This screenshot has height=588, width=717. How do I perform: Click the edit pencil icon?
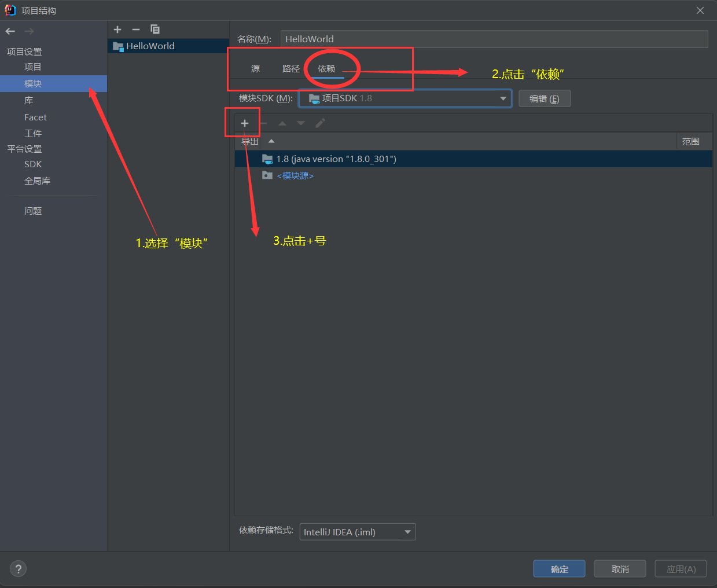coord(320,123)
